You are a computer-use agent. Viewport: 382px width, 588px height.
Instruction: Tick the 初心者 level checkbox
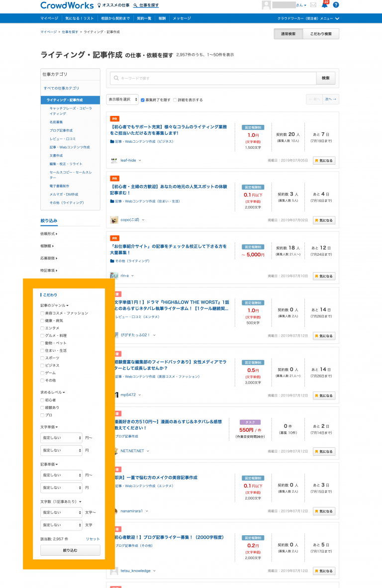(42, 400)
